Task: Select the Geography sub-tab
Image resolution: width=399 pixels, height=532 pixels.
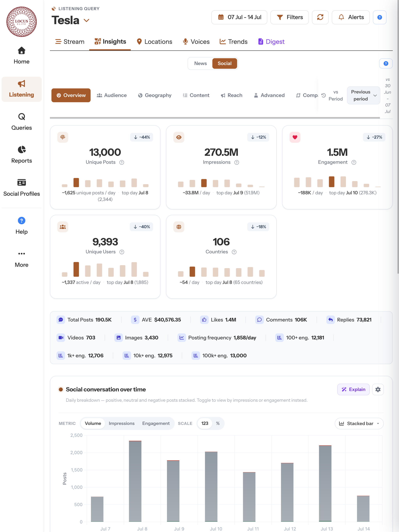Action: (x=155, y=95)
